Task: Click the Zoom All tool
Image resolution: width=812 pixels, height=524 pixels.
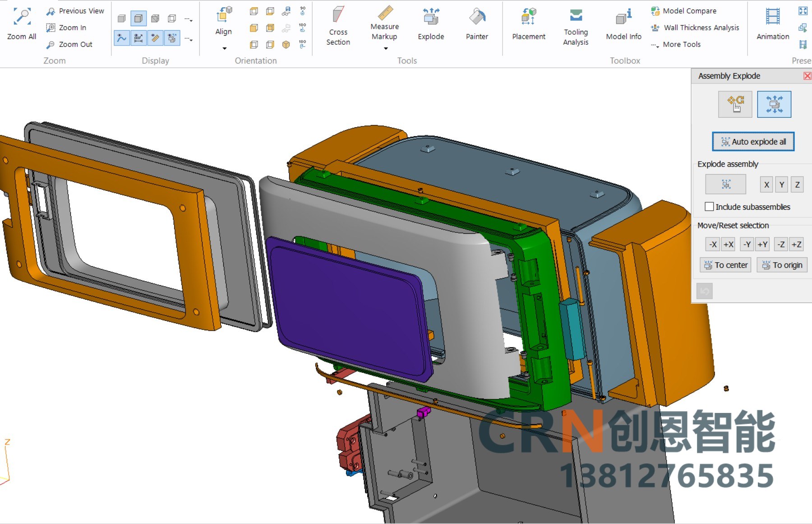Action: tap(22, 23)
